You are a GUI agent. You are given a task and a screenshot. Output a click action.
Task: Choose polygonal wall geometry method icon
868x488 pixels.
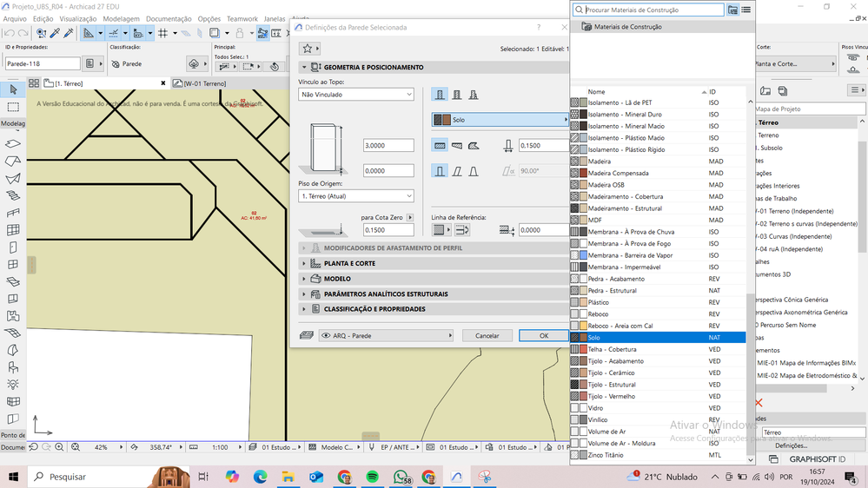coord(474,146)
